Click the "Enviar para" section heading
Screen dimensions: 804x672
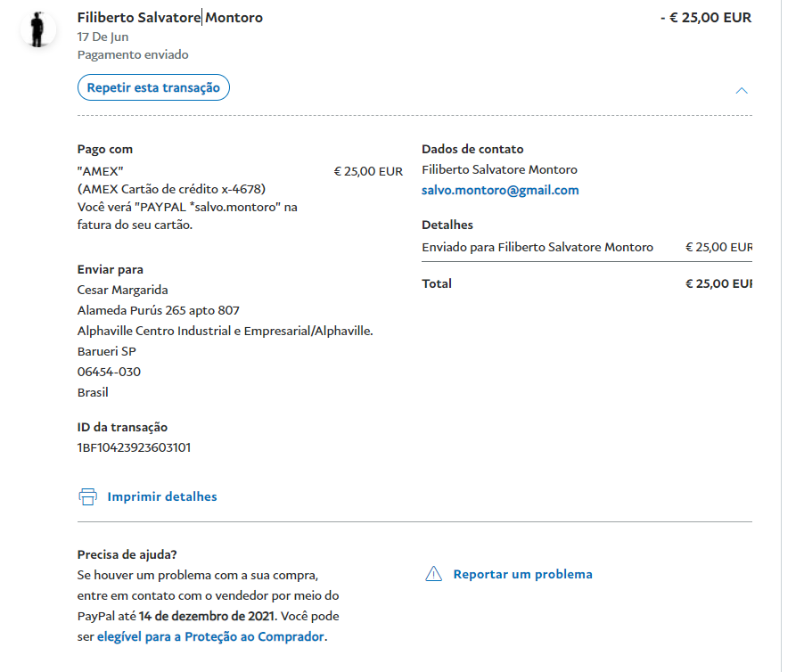pos(111,269)
